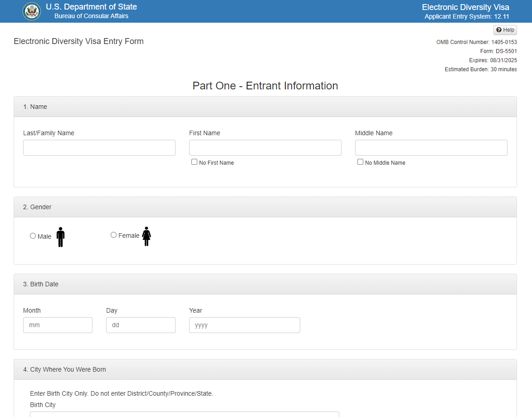Click the female figure icon
532x417 pixels.
(146, 236)
